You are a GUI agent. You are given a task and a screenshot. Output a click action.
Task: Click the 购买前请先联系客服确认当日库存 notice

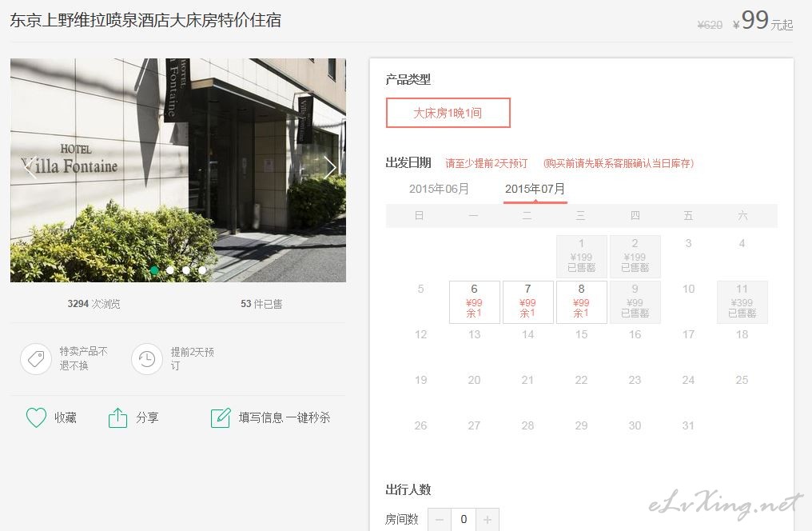click(x=619, y=163)
